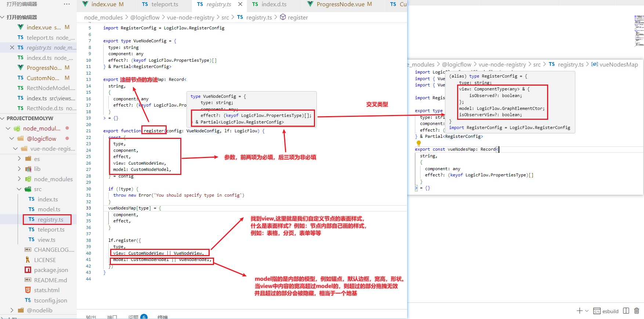
Task: Collapse the PROJECTDEMOLYW explorer section
Action: coord(3,118)
